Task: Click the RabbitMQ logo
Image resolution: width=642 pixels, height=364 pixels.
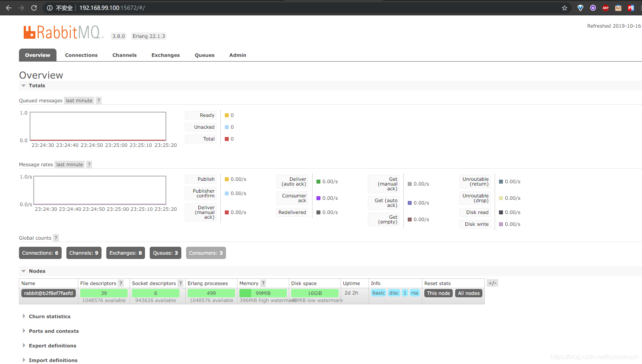Action: [63, 32]
